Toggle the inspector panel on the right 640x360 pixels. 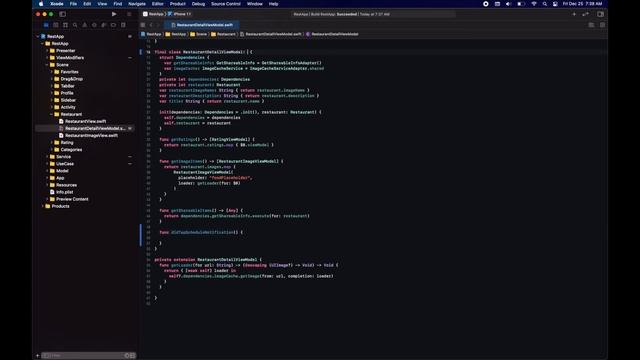click(x=600, y=14)
